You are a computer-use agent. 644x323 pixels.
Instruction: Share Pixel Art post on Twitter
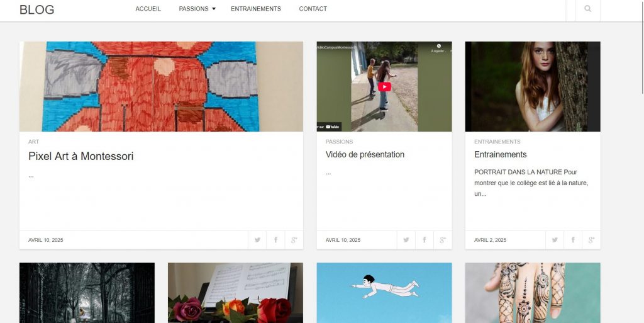(x=257, y=240)
